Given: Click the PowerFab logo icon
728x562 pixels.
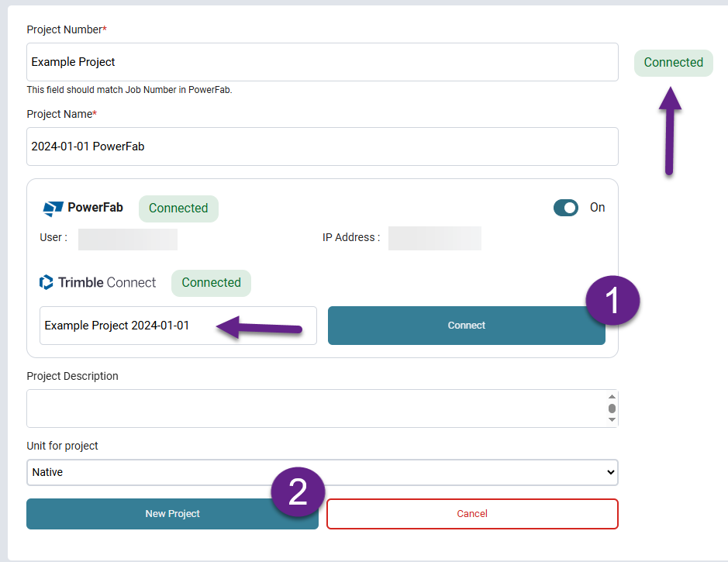Looking at the screenshot, I should [53, 208].
